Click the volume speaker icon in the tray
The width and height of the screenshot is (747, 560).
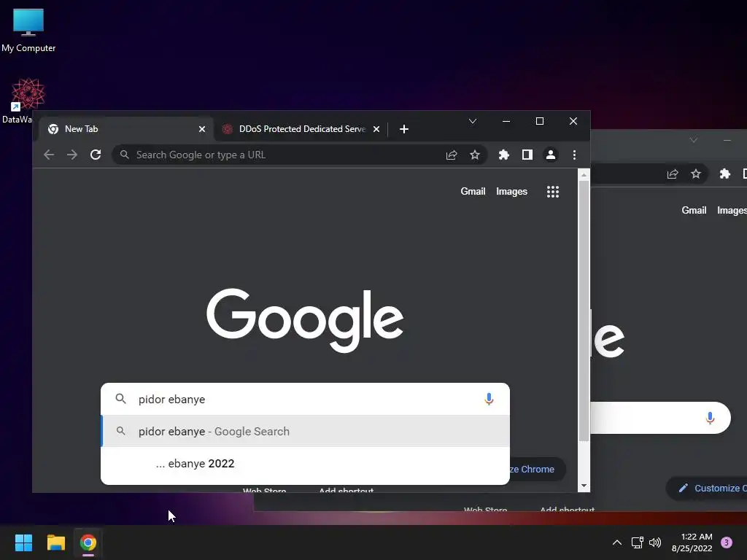pyautogui.click(x=656, y=542)
